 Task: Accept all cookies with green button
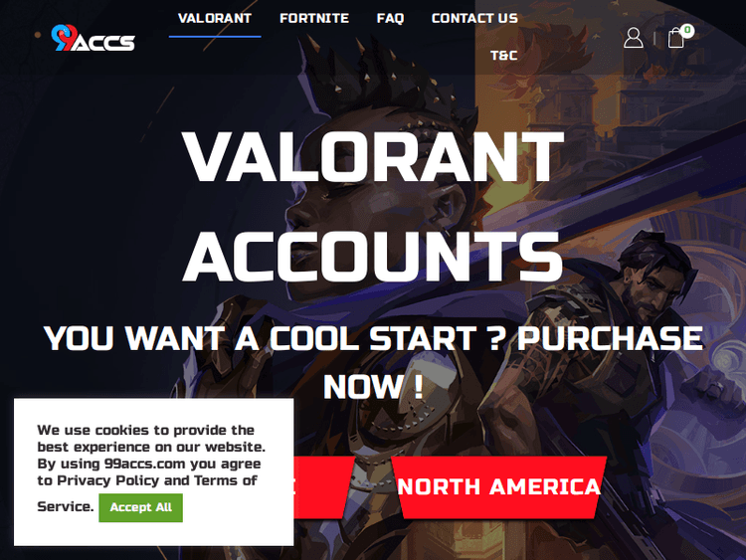[x=141, y=507]
